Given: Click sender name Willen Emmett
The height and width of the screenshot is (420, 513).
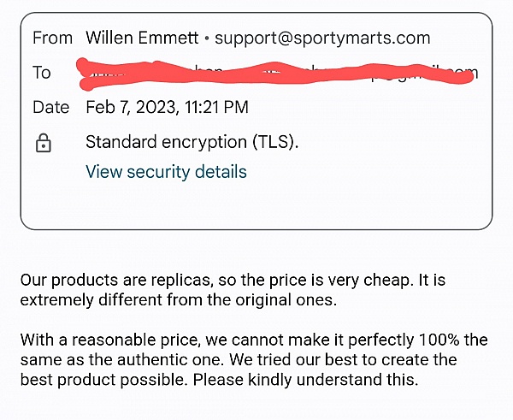Looking at the screenshot, I should [142, 38].
